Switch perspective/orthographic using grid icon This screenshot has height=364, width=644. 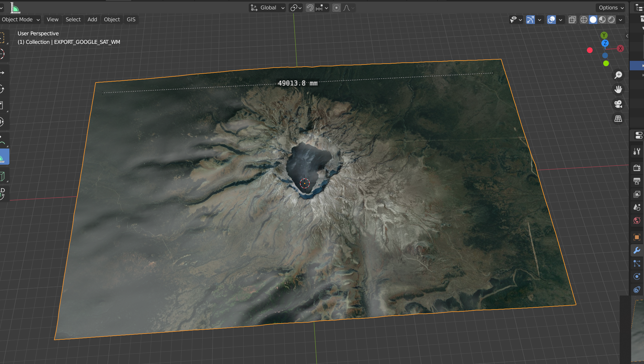coord(618,119)
